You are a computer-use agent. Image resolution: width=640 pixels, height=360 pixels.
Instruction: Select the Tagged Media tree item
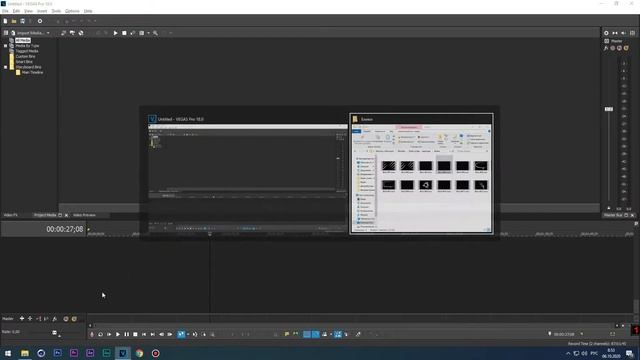pyautogui.click(x=27, y=51)
